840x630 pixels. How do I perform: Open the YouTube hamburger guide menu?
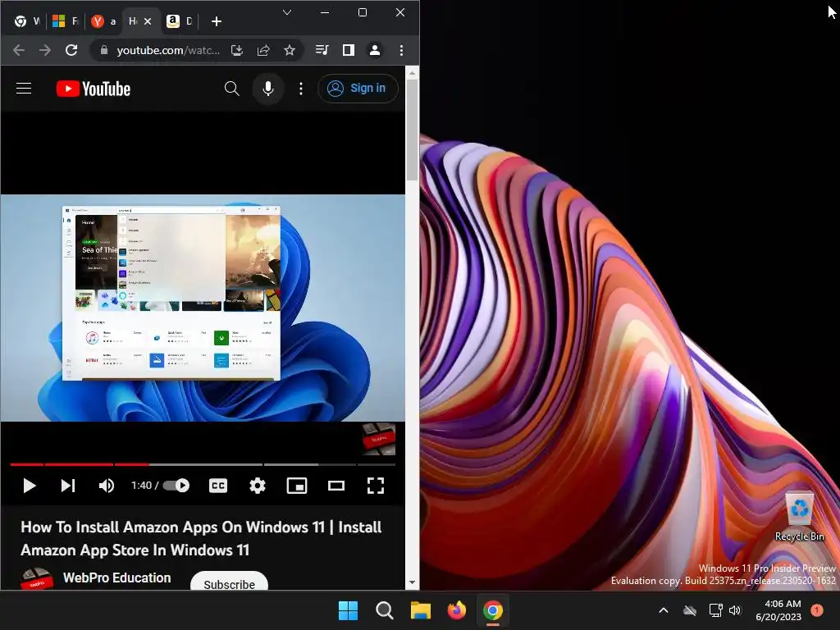(24, 89)
